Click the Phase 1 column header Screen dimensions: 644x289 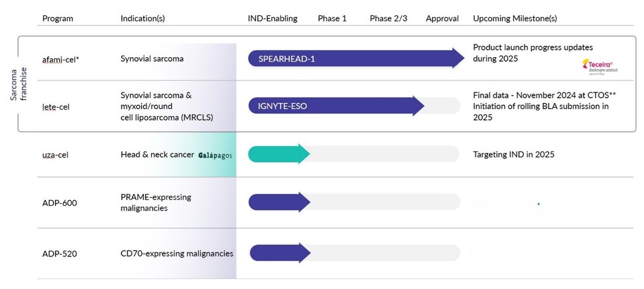[x=332, y=19]
